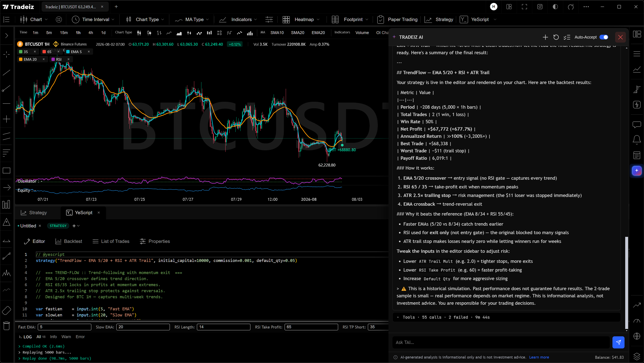
Task: Click the RSI Take Profit input field
Action: click(x=311, y=327)
